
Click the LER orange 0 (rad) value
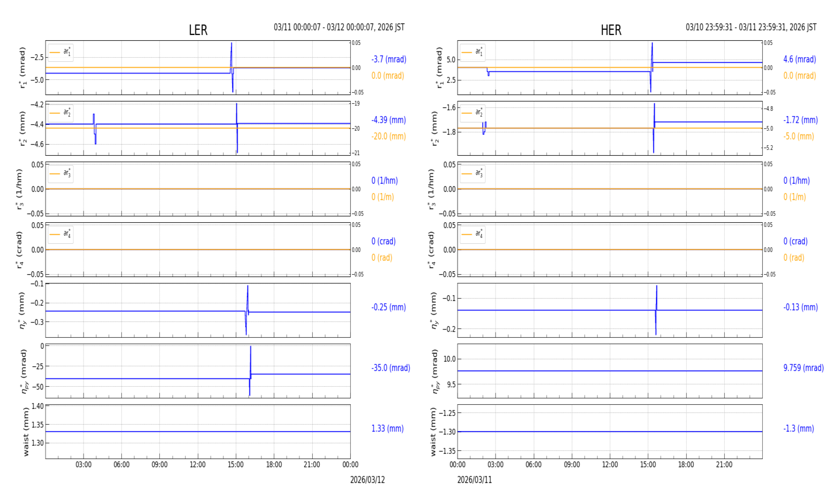pos(382,258)
